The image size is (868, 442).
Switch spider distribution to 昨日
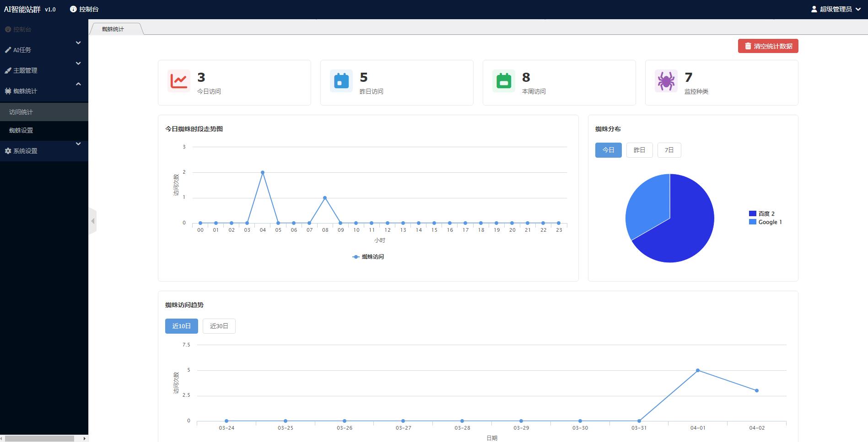(x=639, y=150)
